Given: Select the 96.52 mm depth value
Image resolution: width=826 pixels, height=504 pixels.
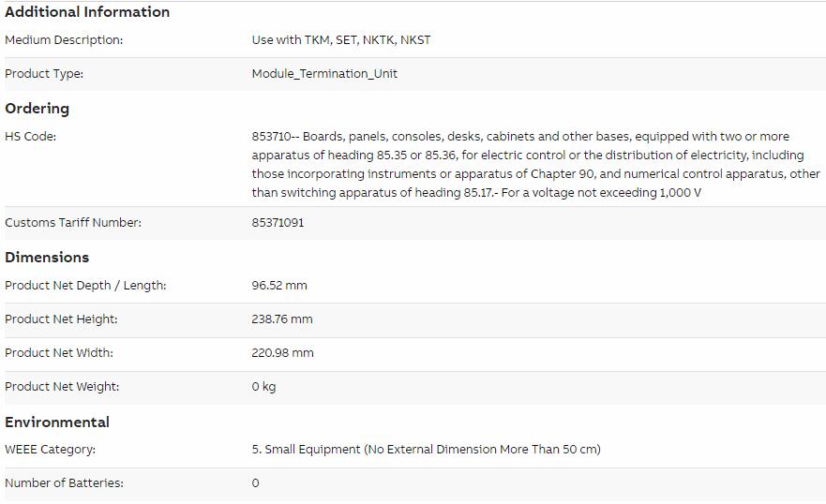Looking at the screenshot, I should (279, 286).
